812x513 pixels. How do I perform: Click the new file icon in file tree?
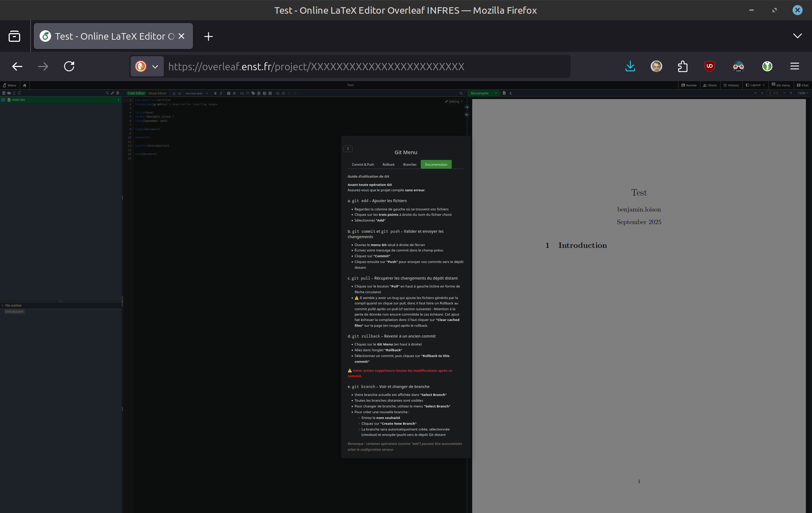point(4,93)
